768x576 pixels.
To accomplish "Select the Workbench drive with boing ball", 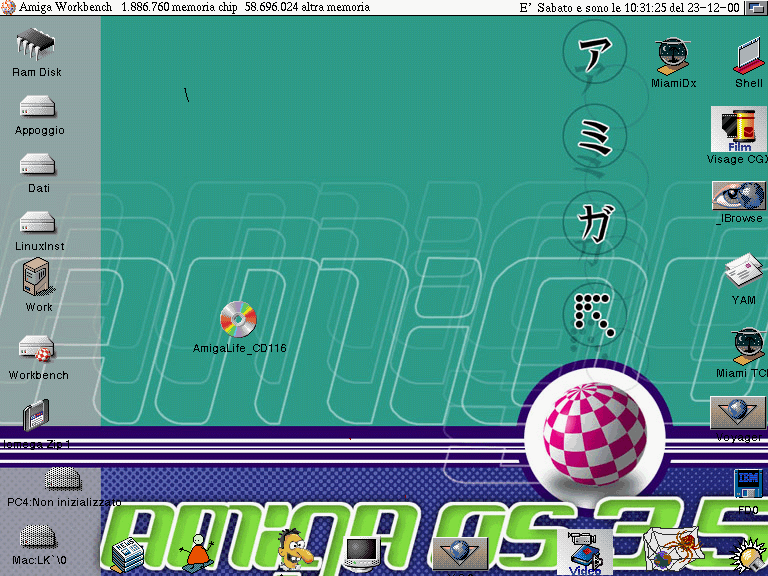I will pos(37,348).
